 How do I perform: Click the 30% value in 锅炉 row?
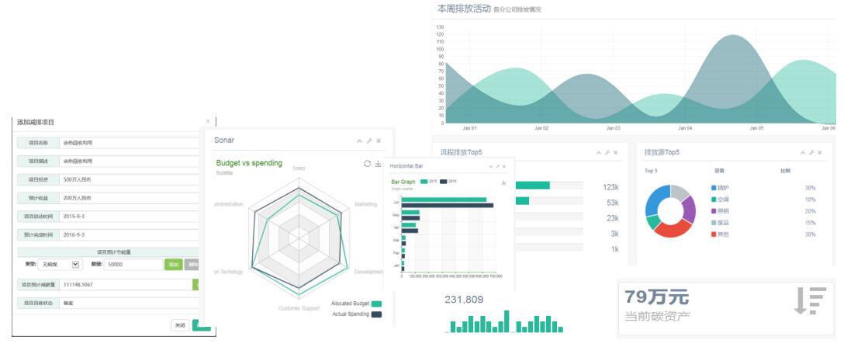(811, 188)
